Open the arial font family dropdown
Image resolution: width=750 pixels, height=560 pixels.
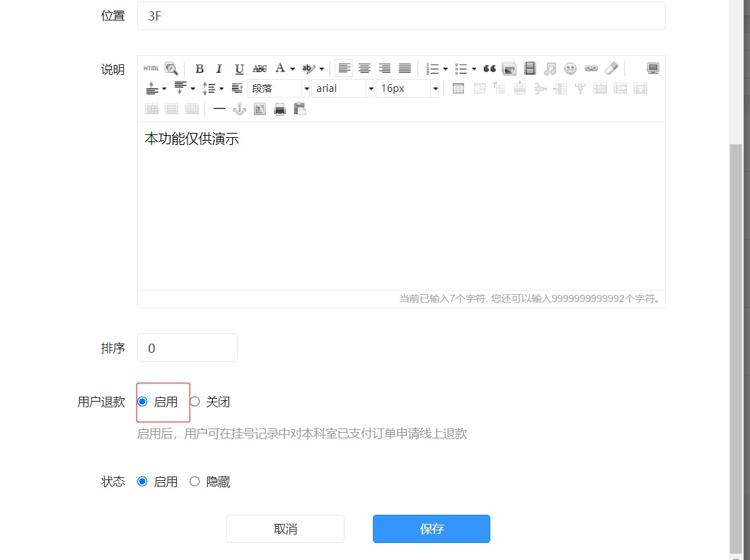(343, 88)
